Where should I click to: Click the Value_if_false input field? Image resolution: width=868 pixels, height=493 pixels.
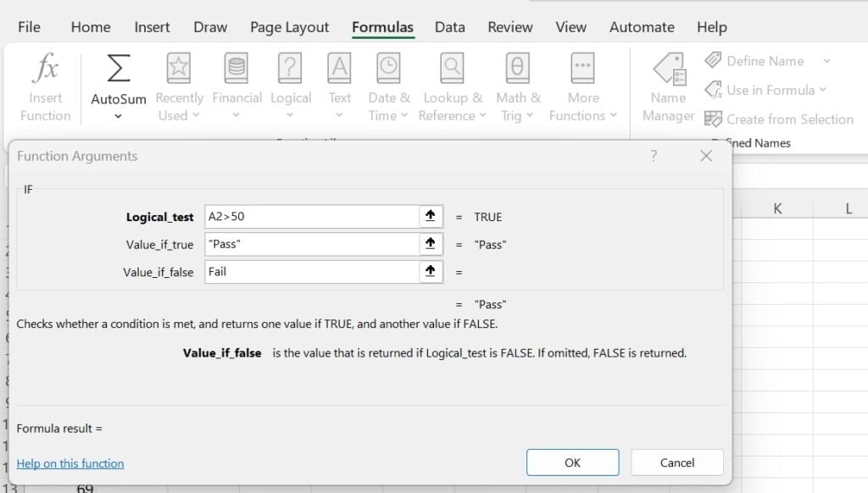tap(312, 272)
